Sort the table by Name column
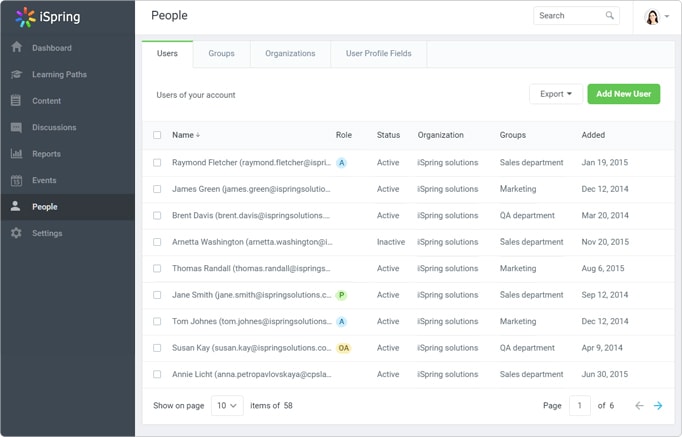 tap(186, 135)
